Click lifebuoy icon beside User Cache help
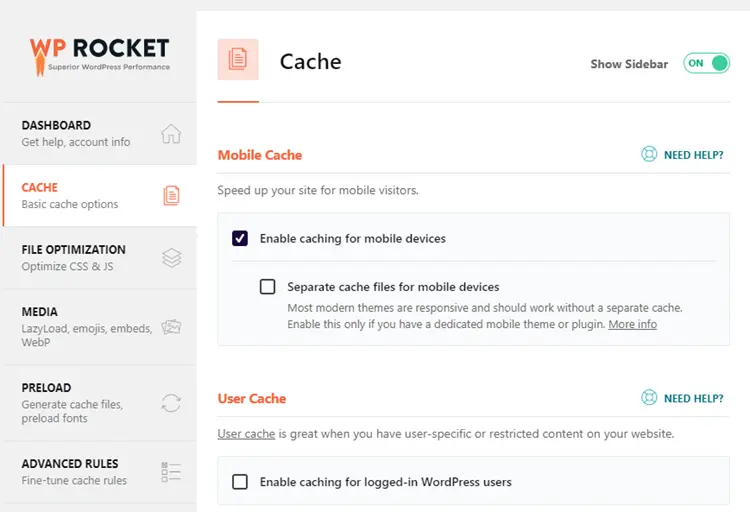This screenshot has width=750, height=512. pyautogui.click(x=649, y=397)
